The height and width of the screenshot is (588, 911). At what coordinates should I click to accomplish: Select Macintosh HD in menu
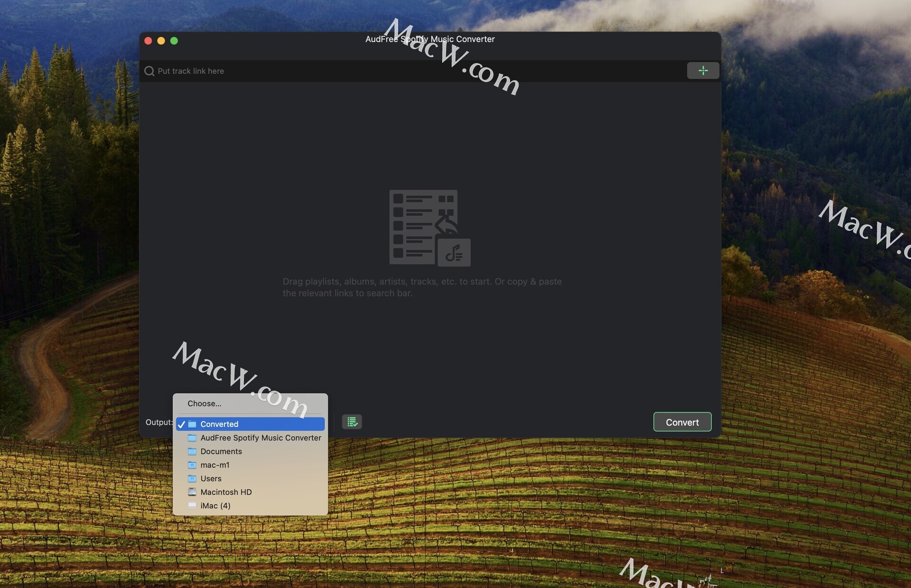point(250,492)
